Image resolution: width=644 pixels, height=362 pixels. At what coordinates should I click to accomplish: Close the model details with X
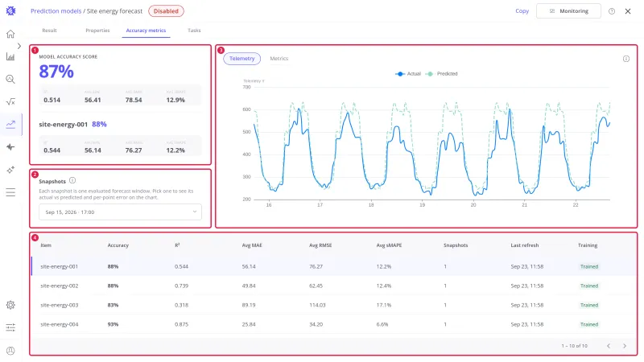[x=628, y=11]
